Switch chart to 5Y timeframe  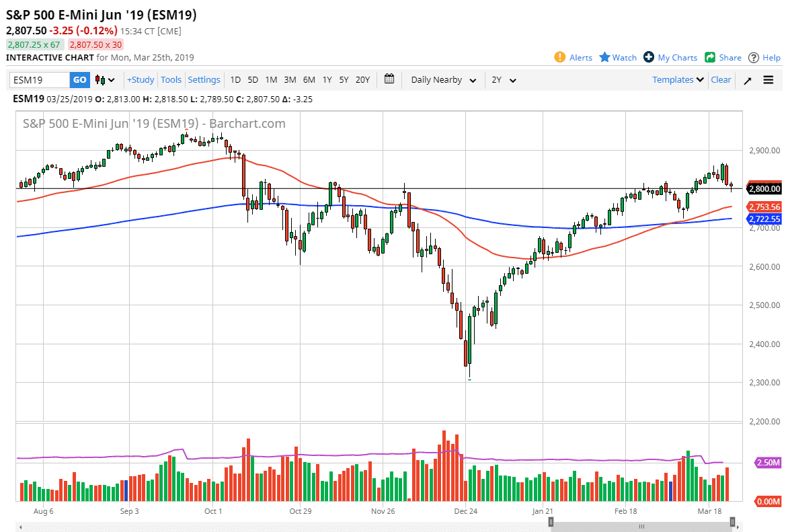point(344,79)
